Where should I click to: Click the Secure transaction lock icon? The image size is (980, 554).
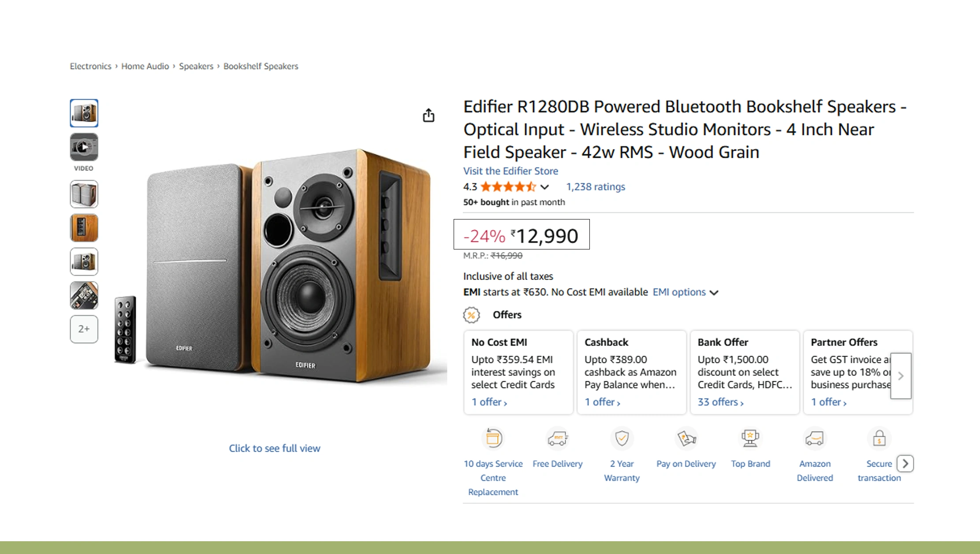tap(878, 439)
